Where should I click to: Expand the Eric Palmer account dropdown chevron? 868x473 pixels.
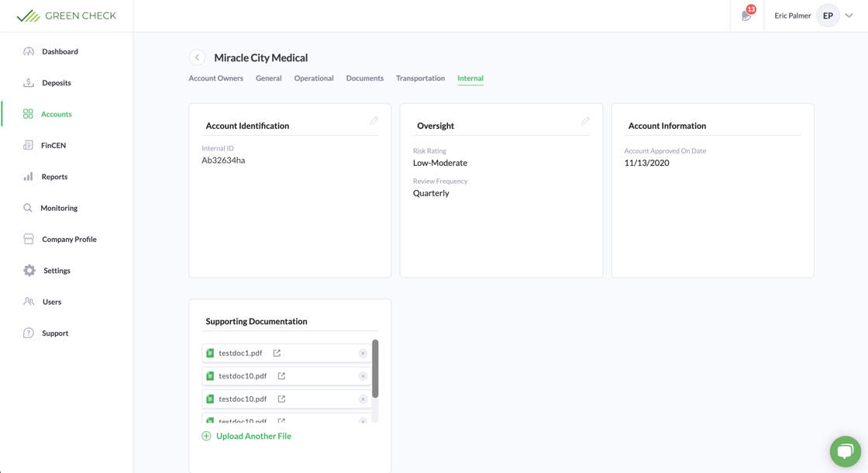pos(849,16)
